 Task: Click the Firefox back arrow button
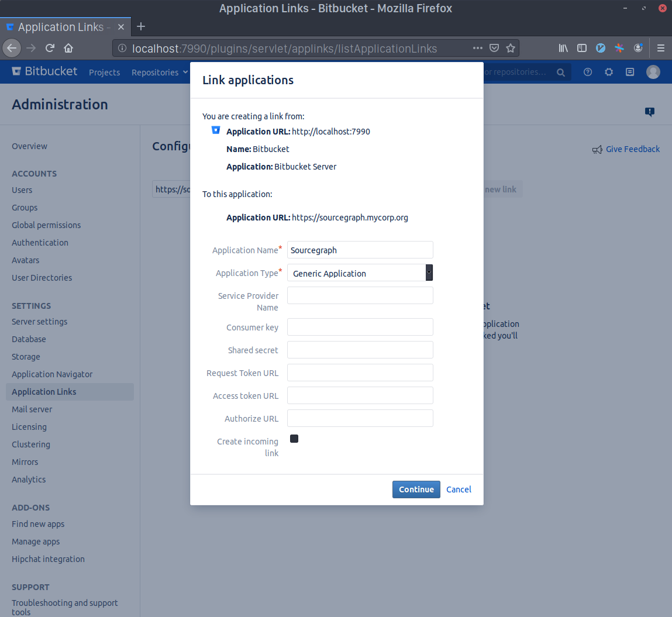click(x=12, y=48)
